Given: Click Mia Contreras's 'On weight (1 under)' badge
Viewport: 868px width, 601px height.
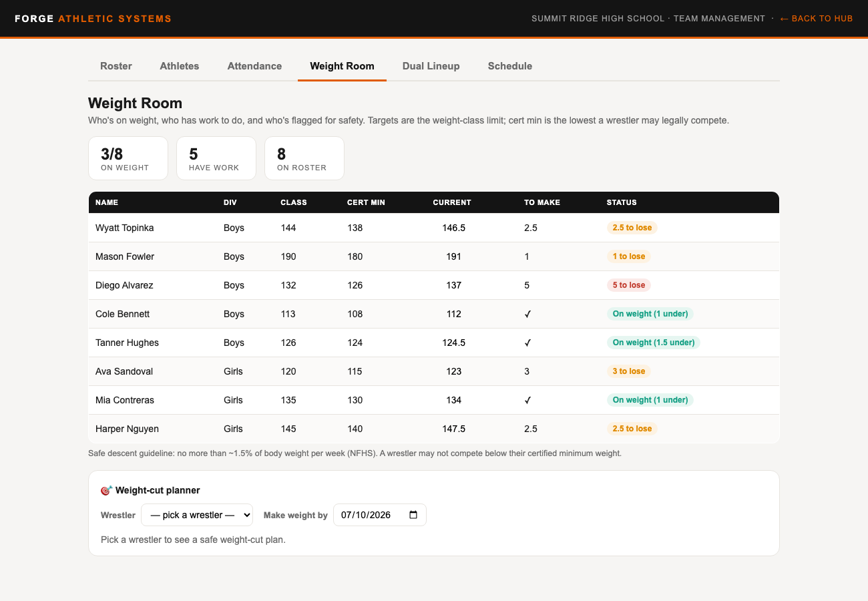Looking at the screenshot, I should (650, 400).
